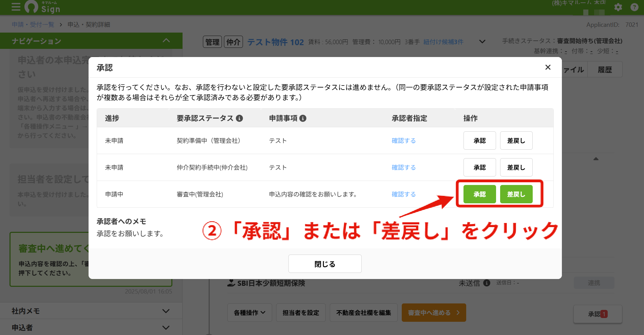Screen dimensions: 644x335
Task: Click green 承認 for 審査中(管理会社)
Action: pos(480,194)
